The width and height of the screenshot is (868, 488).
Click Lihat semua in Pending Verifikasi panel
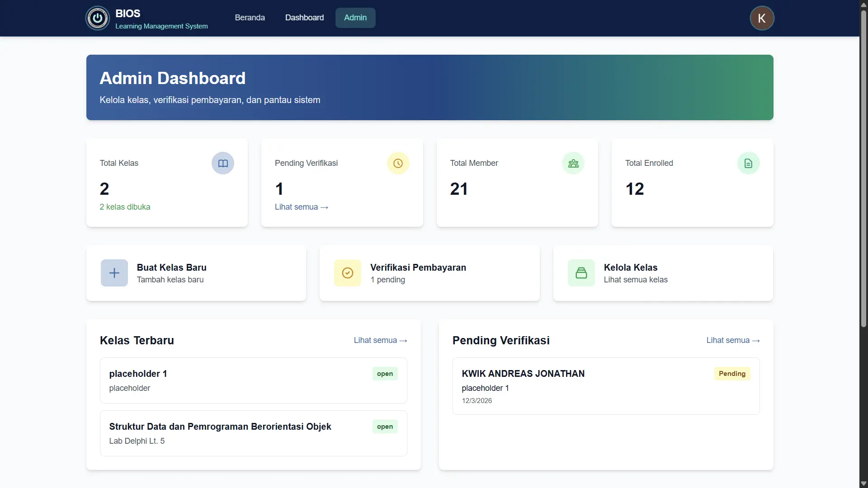pyautogui.click(x=733, y=340)
